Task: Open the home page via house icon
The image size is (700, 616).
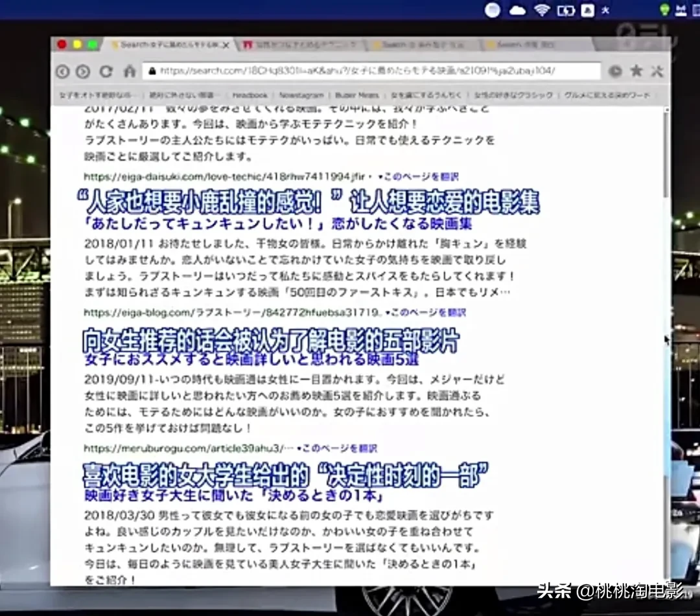Action: (x=130, y=71)
